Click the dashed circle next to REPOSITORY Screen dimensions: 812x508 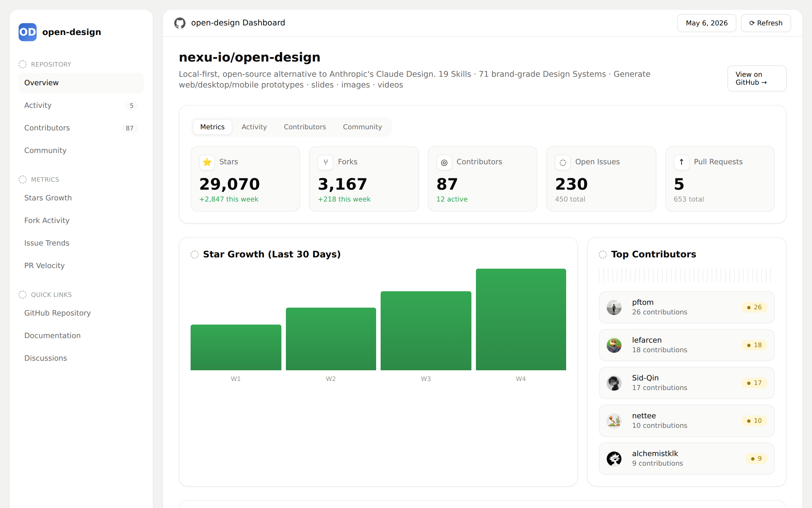23,64
